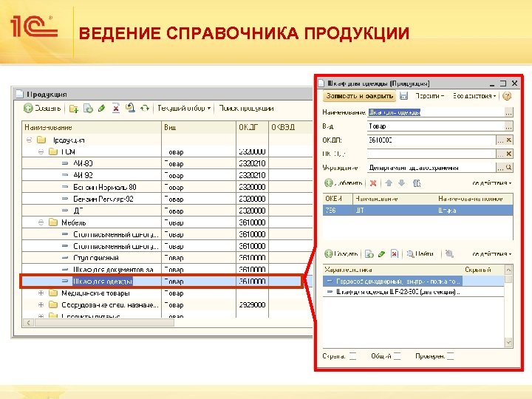Expand the Медицинские товары folder
The image size is (532, 399).
point(41,293)
